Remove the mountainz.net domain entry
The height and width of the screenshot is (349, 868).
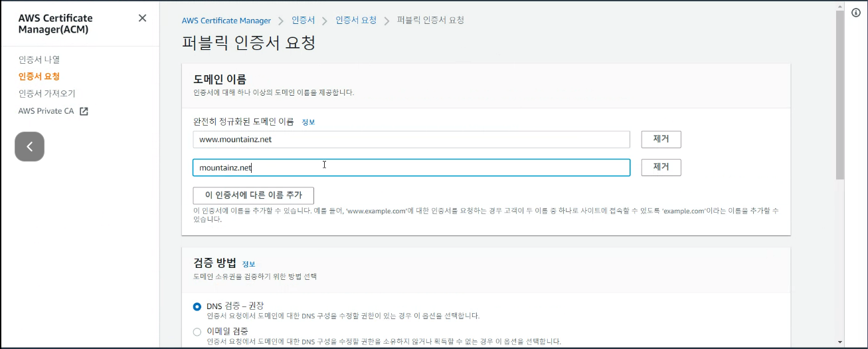pos(661,168)
